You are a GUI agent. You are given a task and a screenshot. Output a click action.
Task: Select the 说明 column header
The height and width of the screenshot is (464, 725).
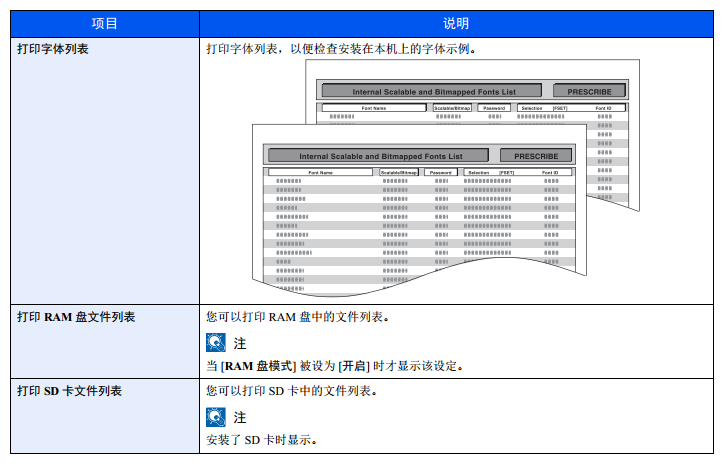(x=456, y=24)
